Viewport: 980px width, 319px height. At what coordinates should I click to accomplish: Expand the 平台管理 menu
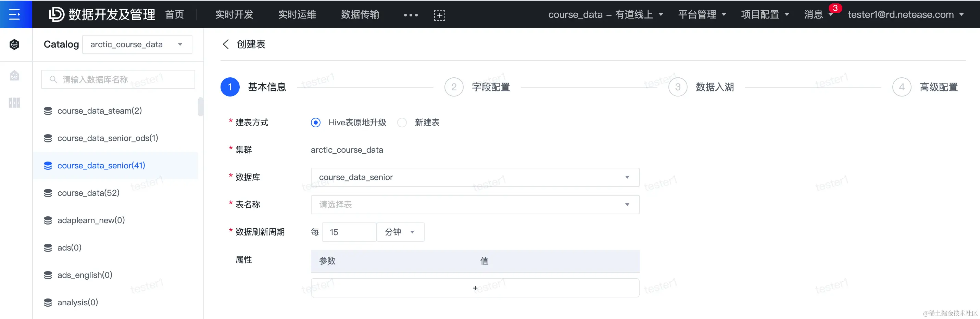tap(702, 14)
